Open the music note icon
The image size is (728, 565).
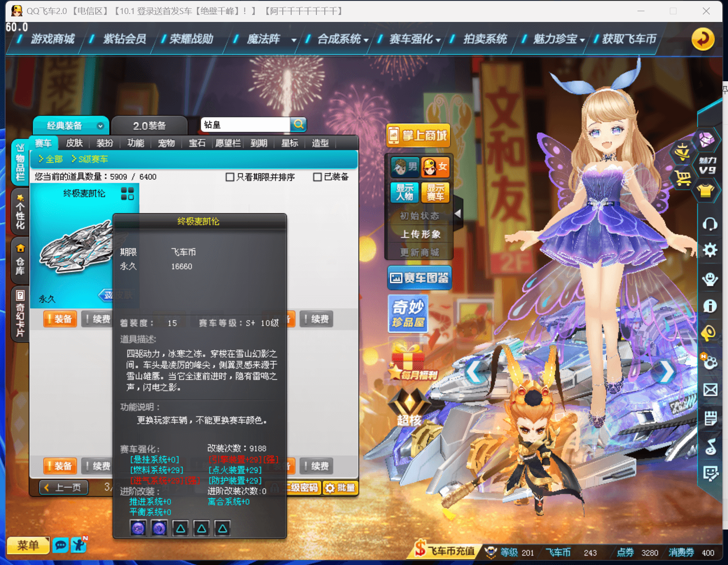(710, 446)
